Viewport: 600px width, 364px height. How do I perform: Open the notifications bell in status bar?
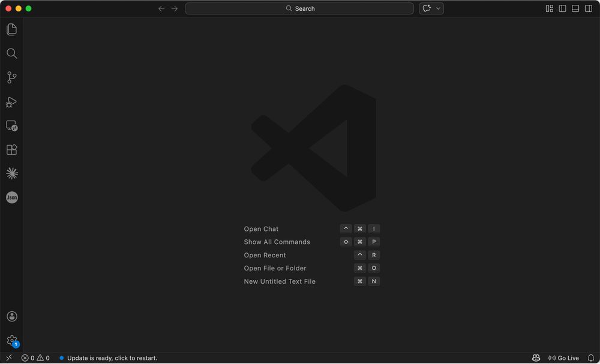590,358
